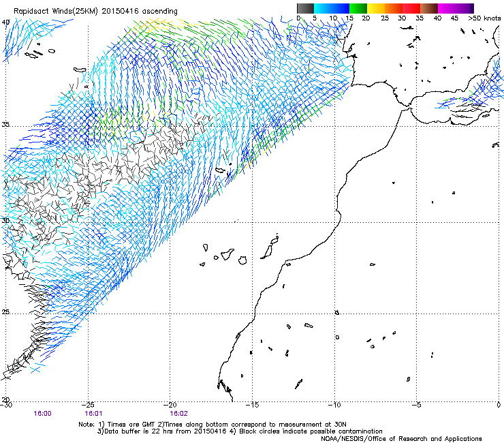Click the green 15-20 knots legend swatch

point(358,8)
